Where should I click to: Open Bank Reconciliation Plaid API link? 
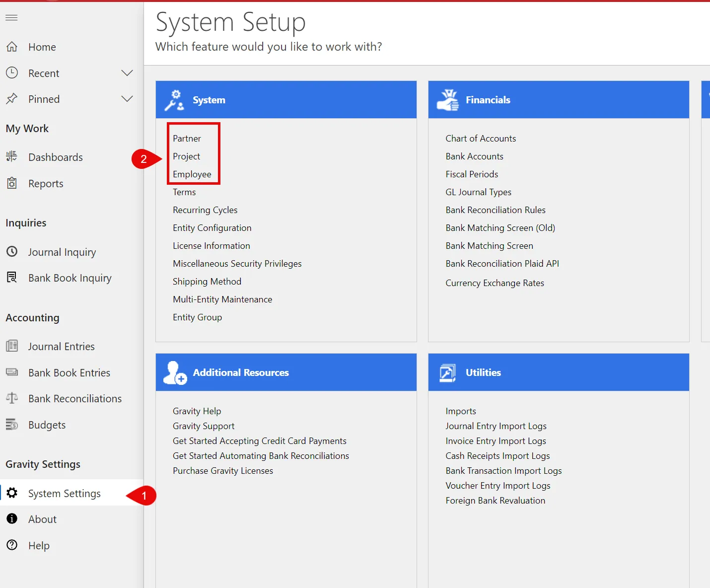[x=502, y=264]
